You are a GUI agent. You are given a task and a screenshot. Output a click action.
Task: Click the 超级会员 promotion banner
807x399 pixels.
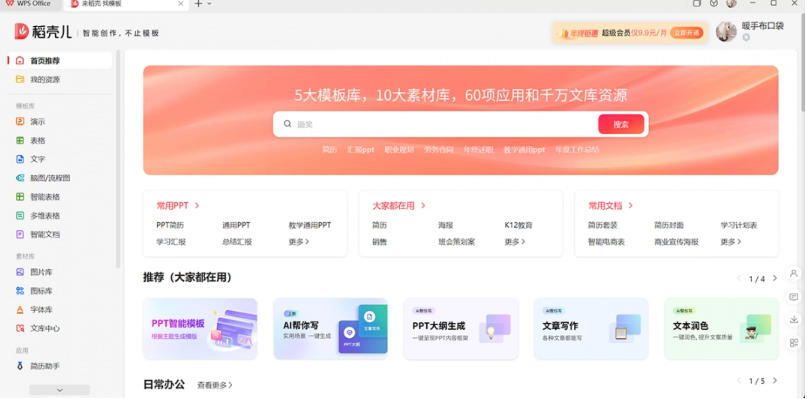pyautogui.click(x=630, y=33)
